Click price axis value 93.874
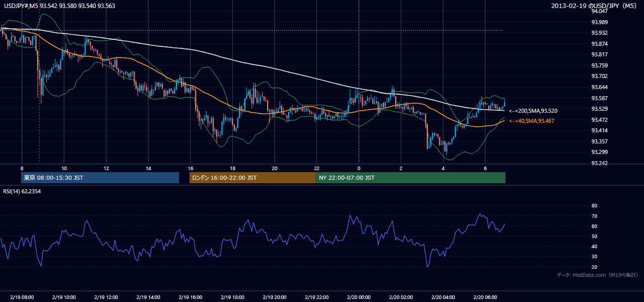 [x=599, y=44]
